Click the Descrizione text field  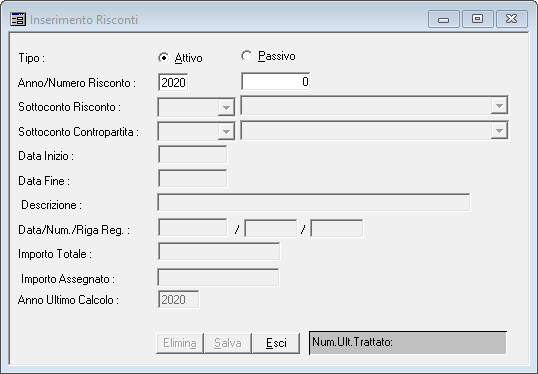(x=314, y=202)
